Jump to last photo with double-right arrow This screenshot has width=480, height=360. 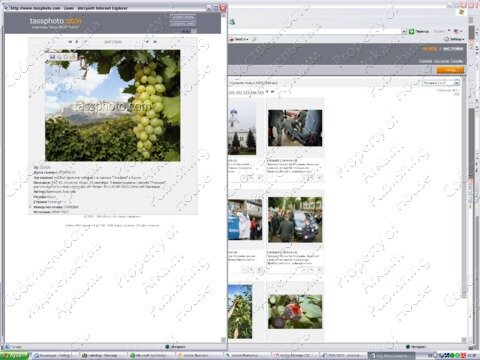point(155,42)
